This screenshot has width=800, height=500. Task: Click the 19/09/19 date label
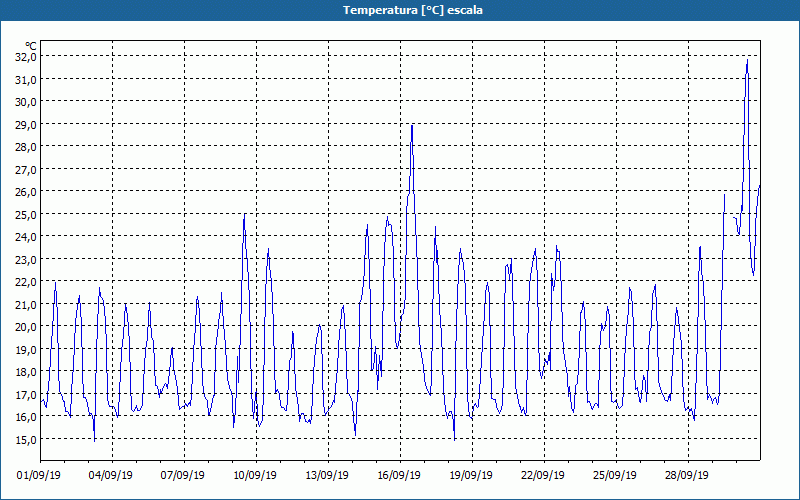coord(471,475)
